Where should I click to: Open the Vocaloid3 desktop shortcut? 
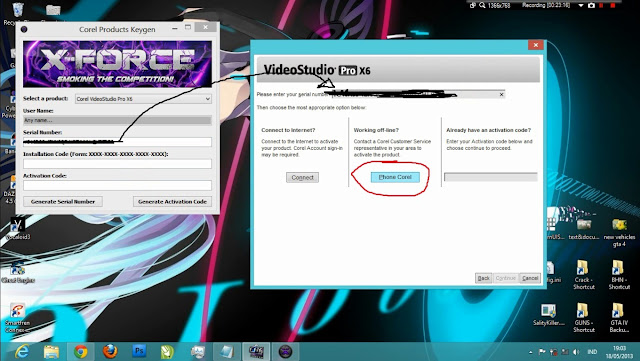point(18,229)
